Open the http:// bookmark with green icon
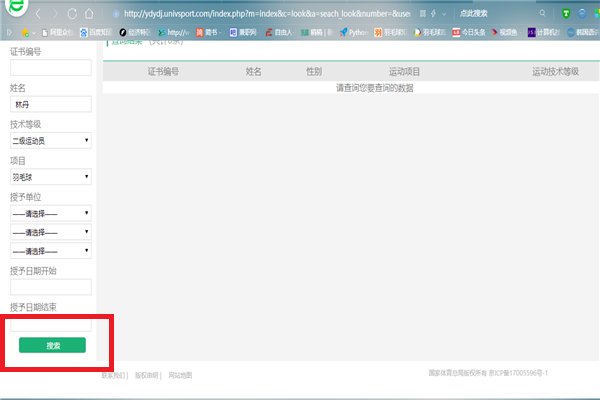Viewport: 600px width, 400px height. point(174,33)
